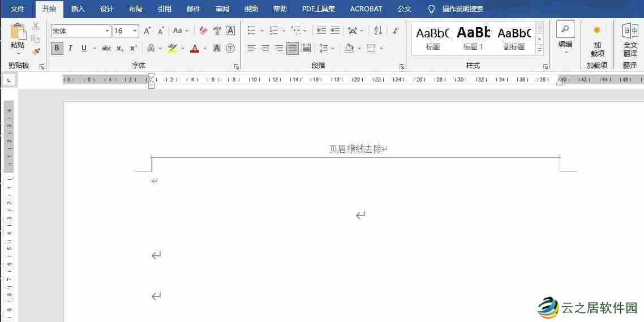This screenshot has height=322, width=644.
Task: Increase paragraph indent
Action: tap(335, 31)
